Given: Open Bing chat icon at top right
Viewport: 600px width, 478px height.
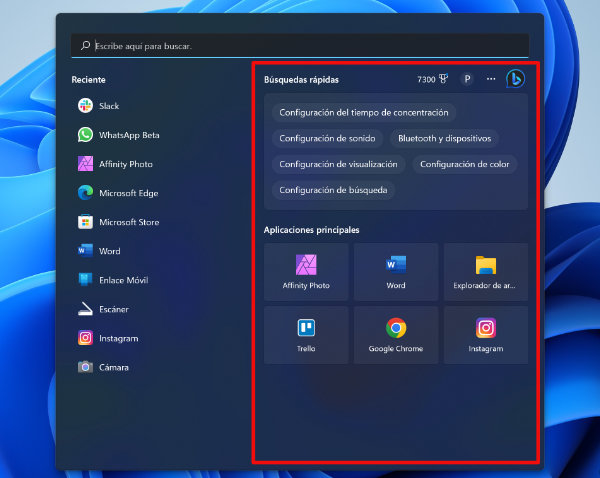Looking at the screenshot, I should pos(515,79).
